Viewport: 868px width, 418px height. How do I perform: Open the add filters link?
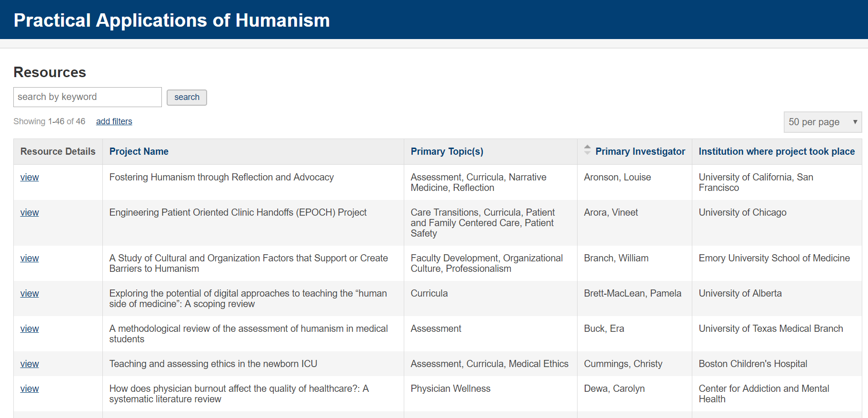(114, 121)
